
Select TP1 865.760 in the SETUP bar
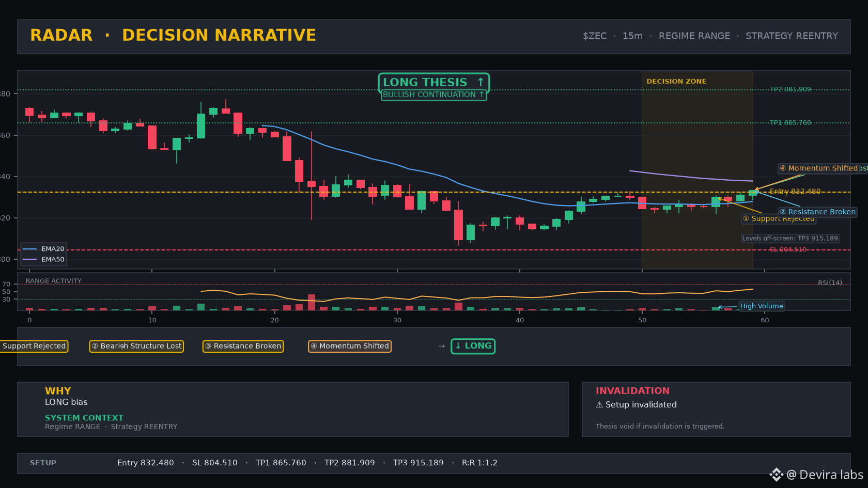[281, 463]
